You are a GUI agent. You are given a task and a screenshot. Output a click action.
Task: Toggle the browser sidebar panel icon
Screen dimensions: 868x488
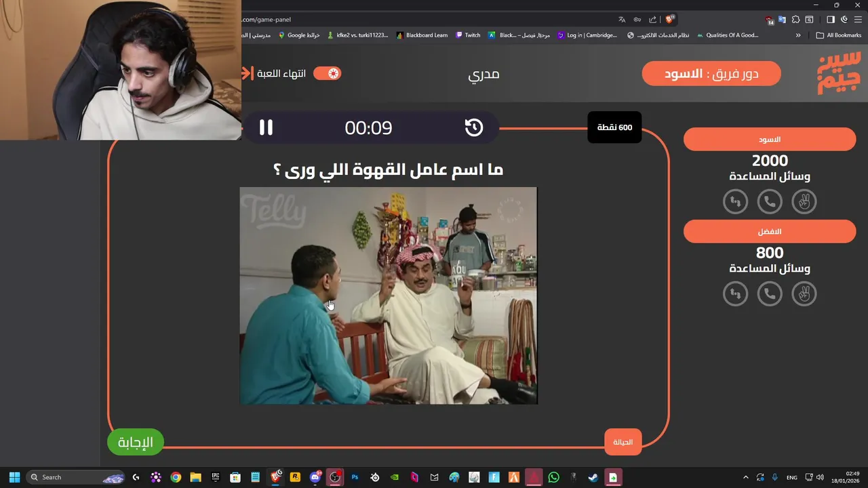(831, 20)
